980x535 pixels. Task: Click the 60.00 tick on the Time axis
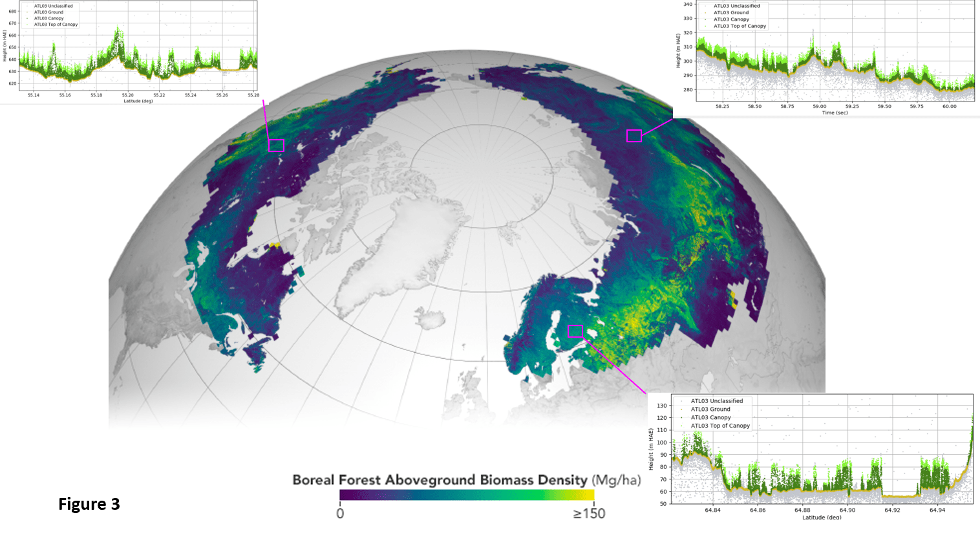pyautogui.click(x=949, y=106)
